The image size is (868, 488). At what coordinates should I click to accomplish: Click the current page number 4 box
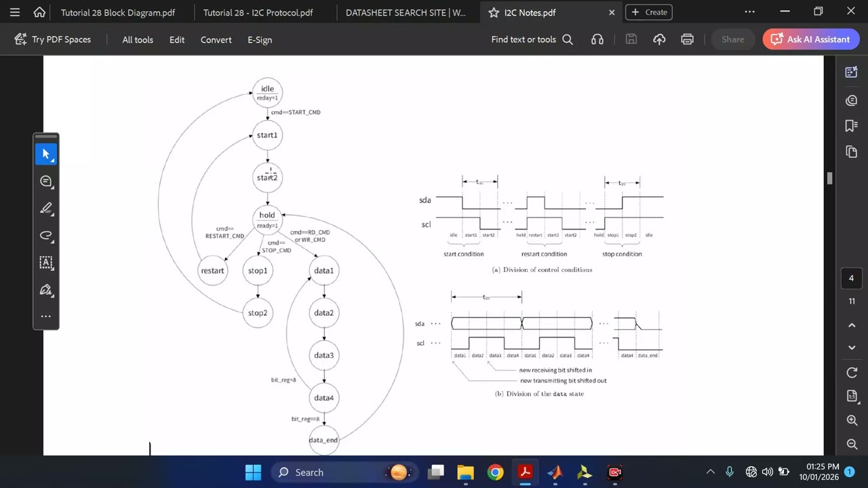click(x=852, y=278)
